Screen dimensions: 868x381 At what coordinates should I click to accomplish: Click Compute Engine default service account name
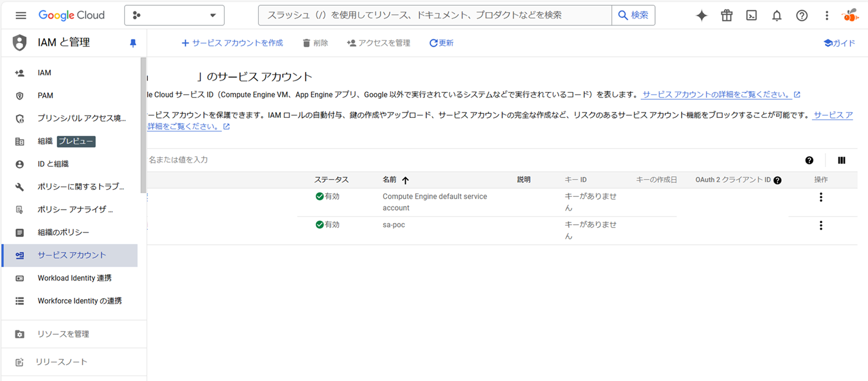click(435, 202)
